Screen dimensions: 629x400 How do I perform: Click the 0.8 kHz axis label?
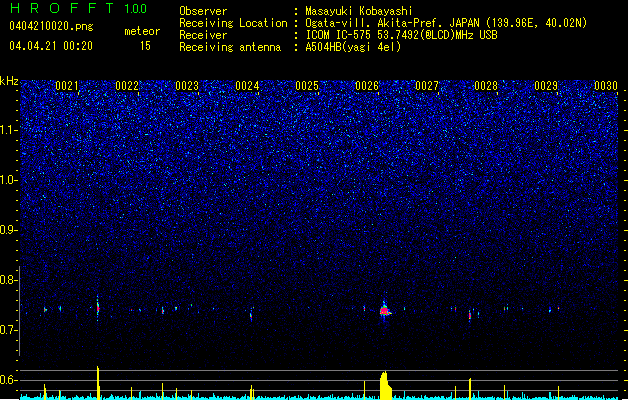[x=9, y=280]
